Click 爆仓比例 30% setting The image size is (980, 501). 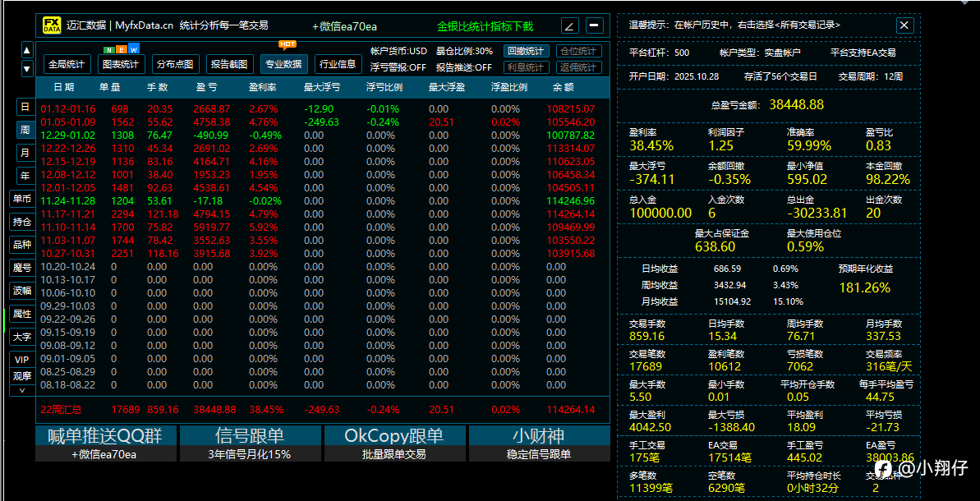coord(464,51)
